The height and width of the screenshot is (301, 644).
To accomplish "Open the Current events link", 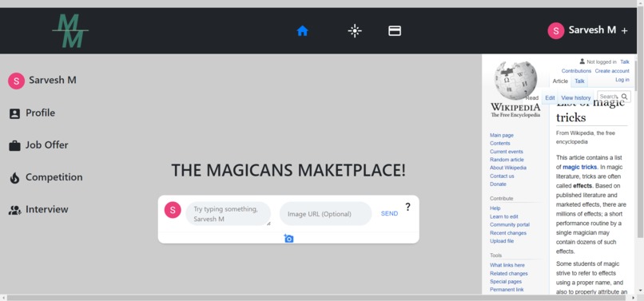I will (507, 152).
